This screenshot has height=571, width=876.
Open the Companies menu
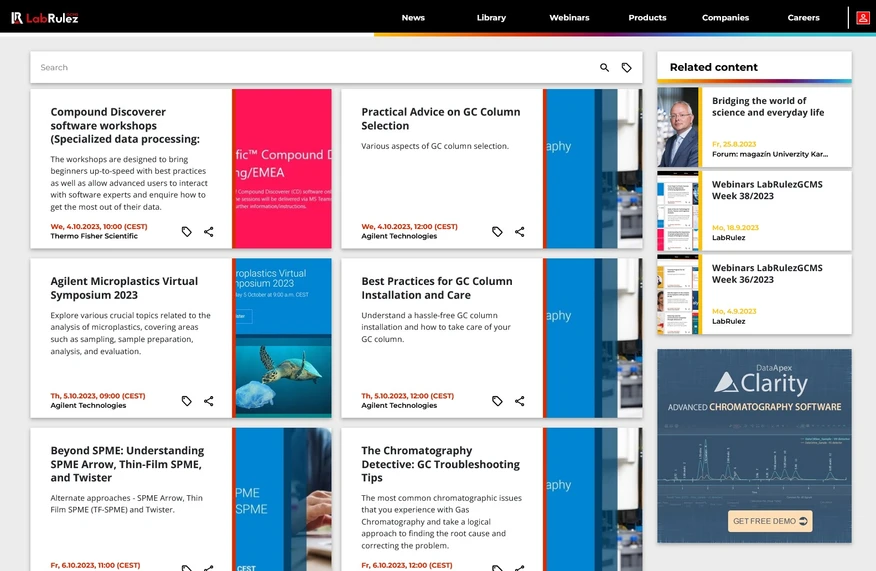pyautogui.click(x=725, y=18)
